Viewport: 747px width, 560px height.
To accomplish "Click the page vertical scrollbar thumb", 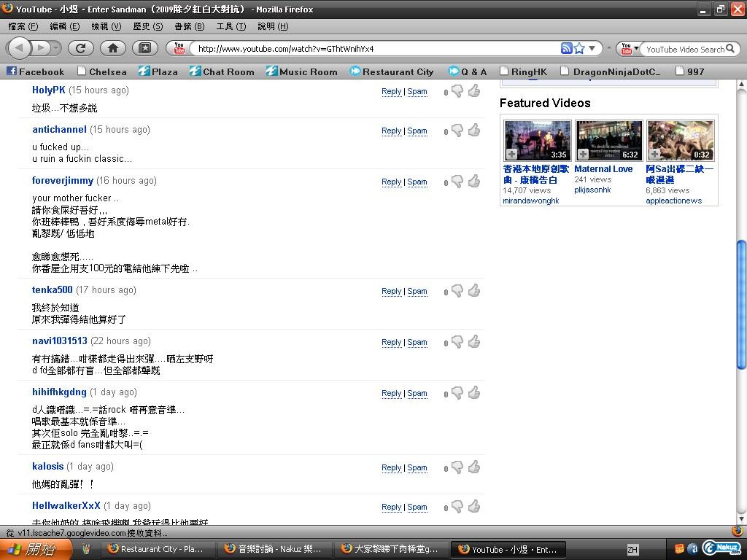I will [x=741, y=305].
